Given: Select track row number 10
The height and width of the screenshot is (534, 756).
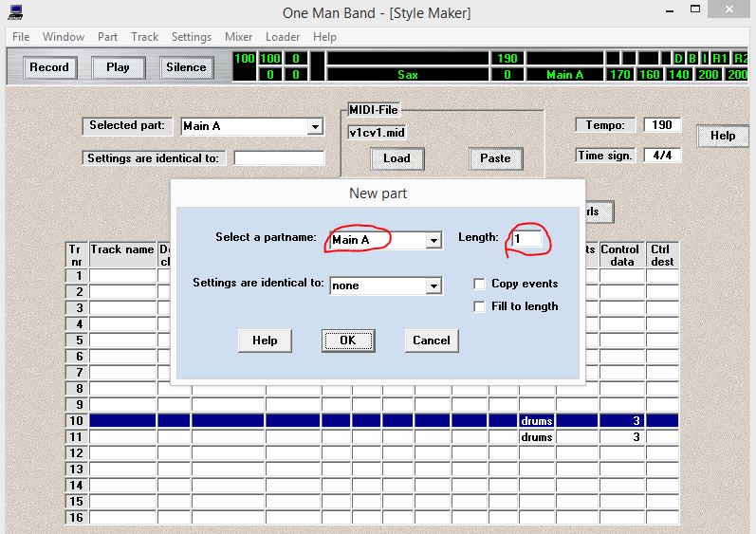Looking at the screenshot, I should [77, 421].
